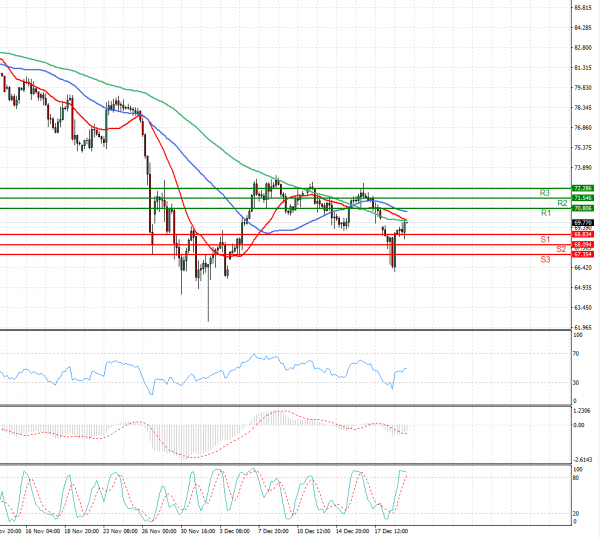Image resolution: width=600 pixels, height=538 pixels.
Task: Click the 66.420 price axis value
Action: (x=583, y=267)
